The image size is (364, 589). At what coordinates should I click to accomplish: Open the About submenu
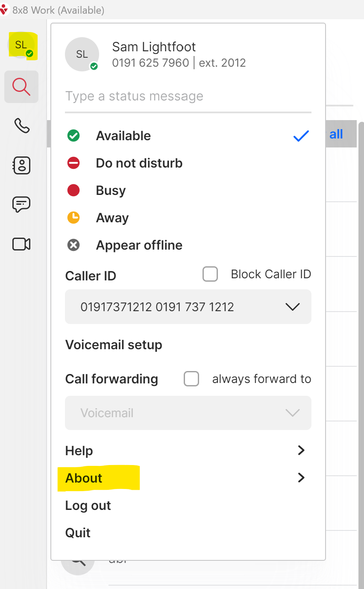(x=188, y=478)
